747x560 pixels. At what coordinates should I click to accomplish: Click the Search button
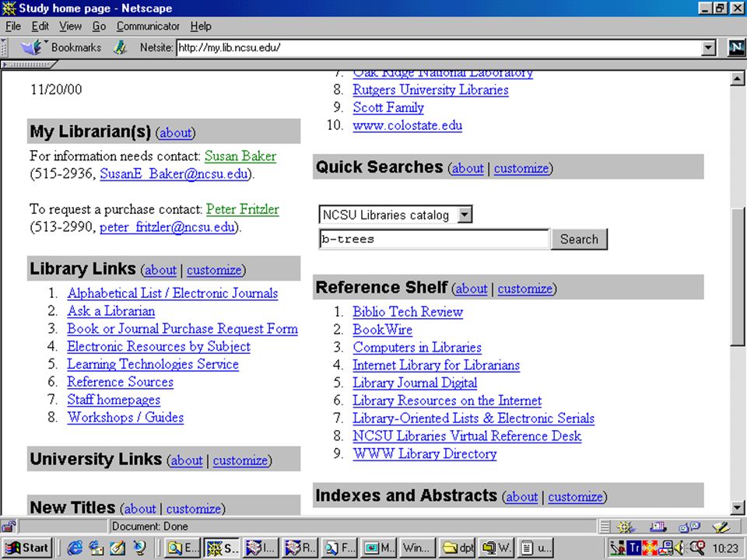579,239
